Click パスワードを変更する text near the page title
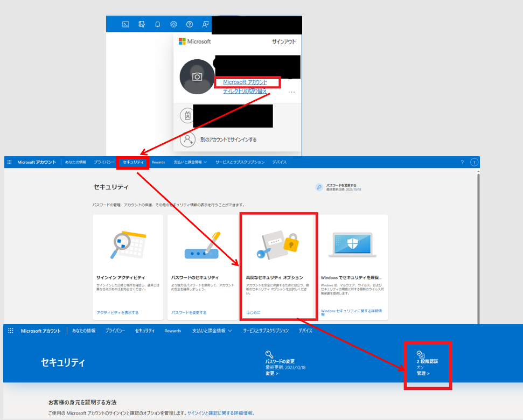This screenshot has width=523, height=420. coord(341,185)
